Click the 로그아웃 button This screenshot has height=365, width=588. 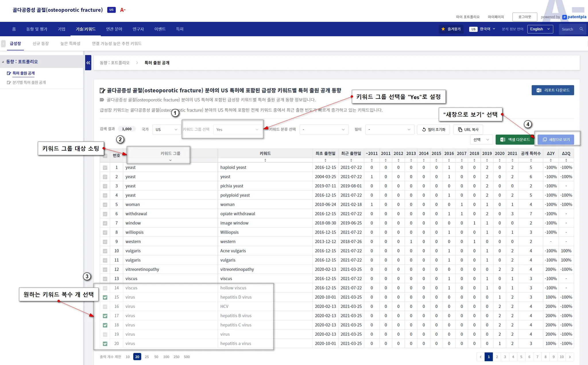[525, 17]
